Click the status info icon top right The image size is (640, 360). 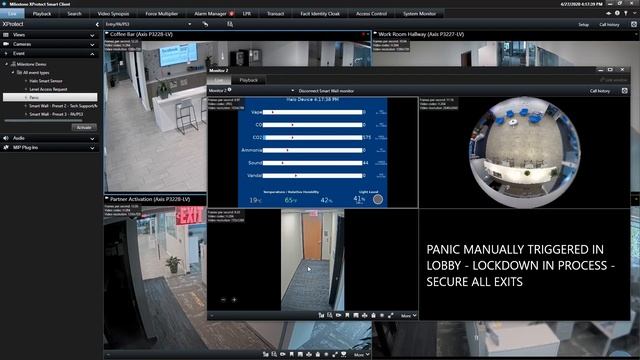point(617,13)
